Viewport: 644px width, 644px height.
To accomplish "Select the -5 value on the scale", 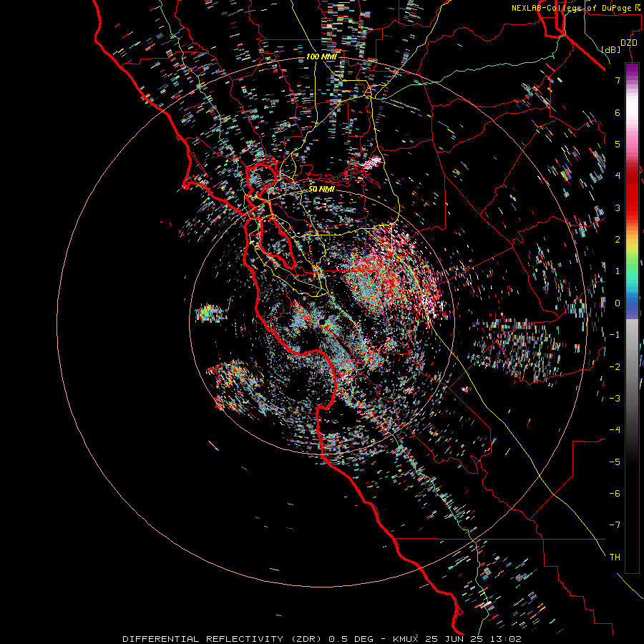I will pos(615,462).
